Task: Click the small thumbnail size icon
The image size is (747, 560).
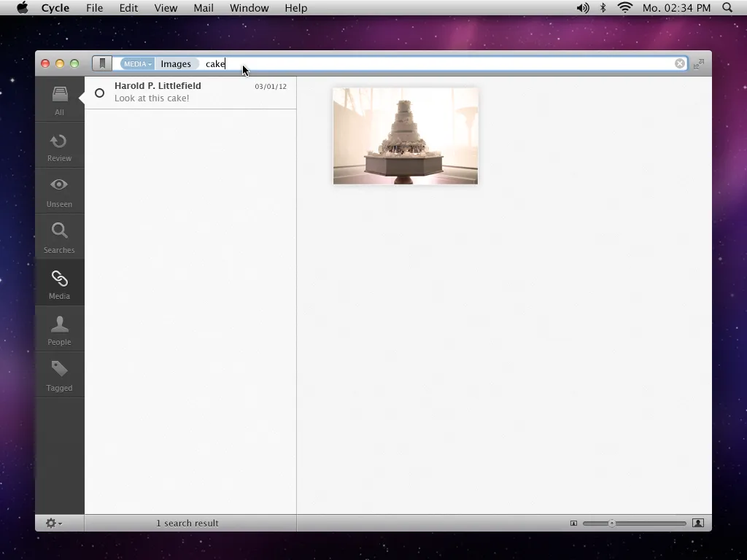Action: (x=573, y=524)
